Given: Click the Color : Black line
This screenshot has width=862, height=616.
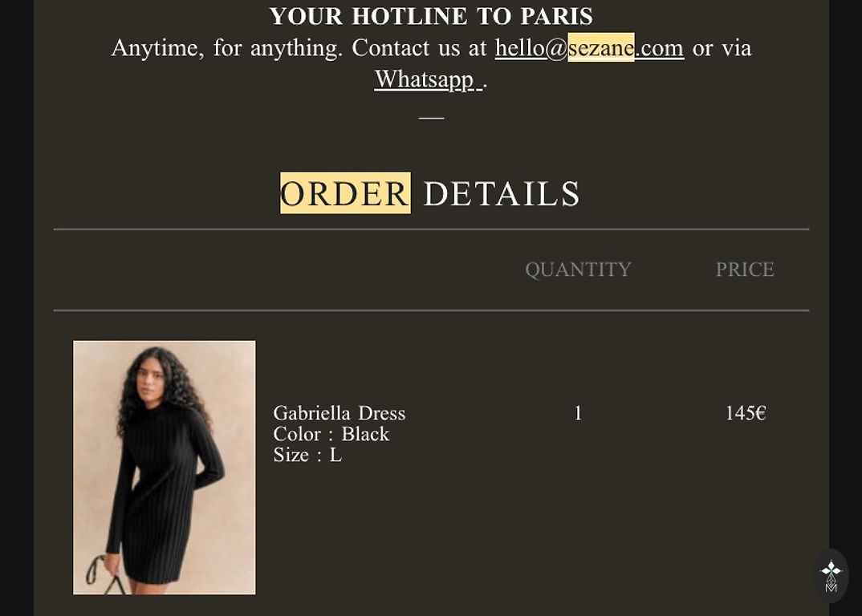Looking at the screenshot, I should tap(331, 434).
